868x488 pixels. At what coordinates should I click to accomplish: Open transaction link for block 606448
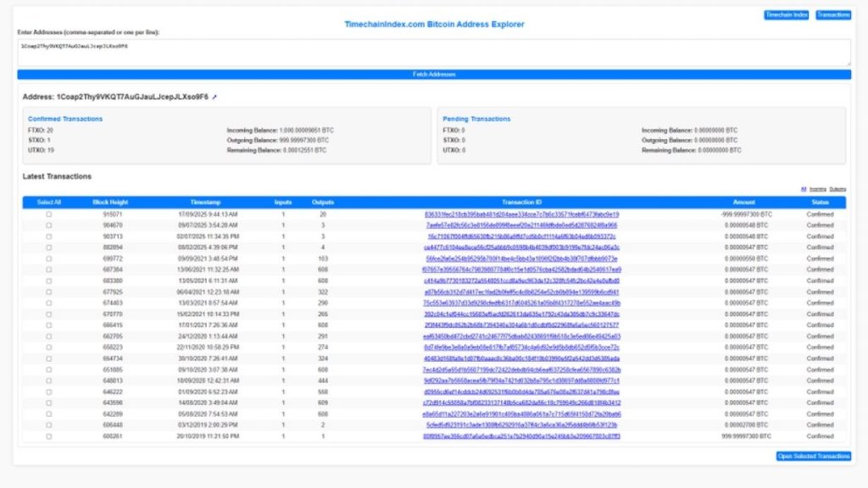521,424
